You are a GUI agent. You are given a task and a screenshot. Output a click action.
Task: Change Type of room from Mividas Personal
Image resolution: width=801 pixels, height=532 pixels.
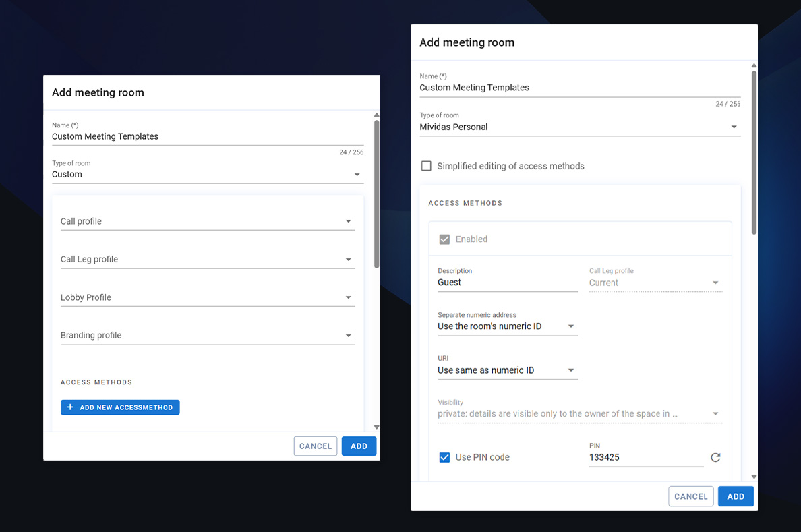579,127
